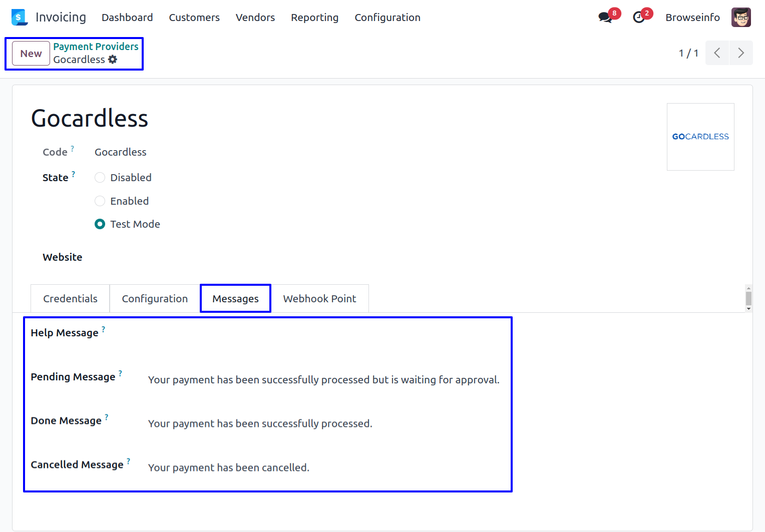The width and height of the screenshot is (765, 532).
Task: Click the Invoicing app title
Action: click(x=61, y=18)
